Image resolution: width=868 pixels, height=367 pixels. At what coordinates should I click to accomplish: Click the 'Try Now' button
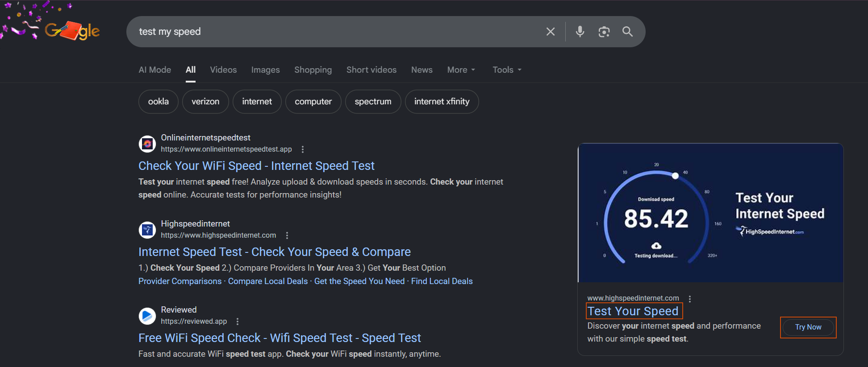808,327
